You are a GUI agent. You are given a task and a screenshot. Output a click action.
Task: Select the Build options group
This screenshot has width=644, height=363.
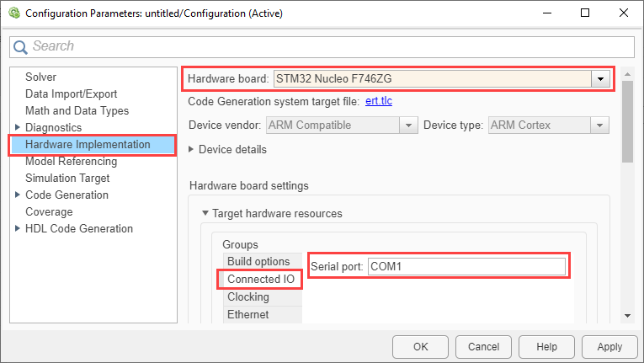pyautogui.click(x=258, y=262)
